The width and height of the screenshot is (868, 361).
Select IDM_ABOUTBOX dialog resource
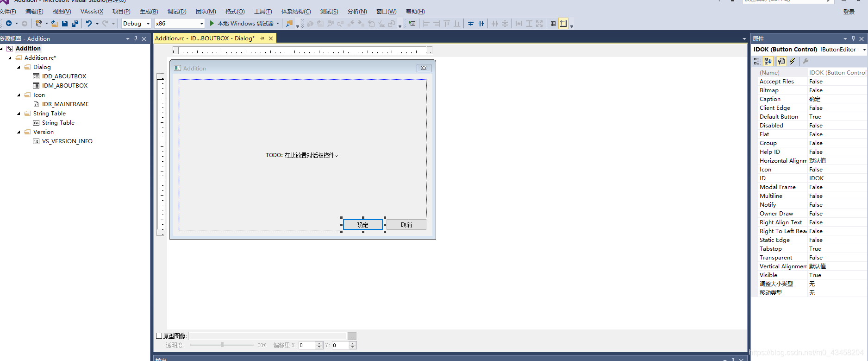click(x=65, y=86)
